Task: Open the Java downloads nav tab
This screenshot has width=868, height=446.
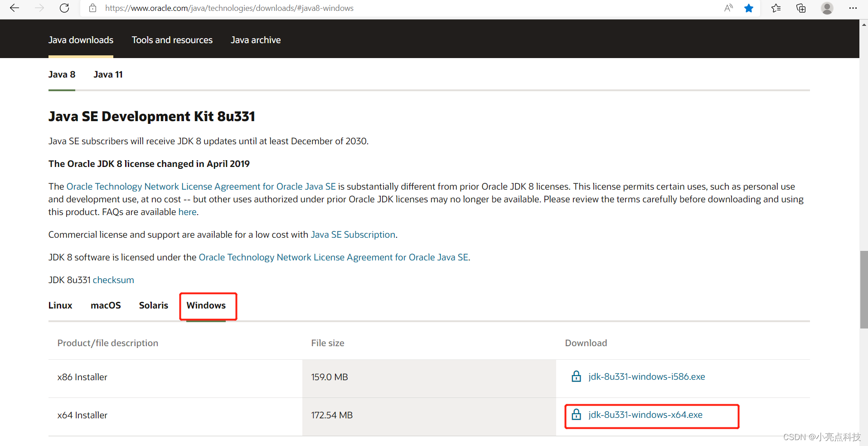Action: [x=81, y=40]
